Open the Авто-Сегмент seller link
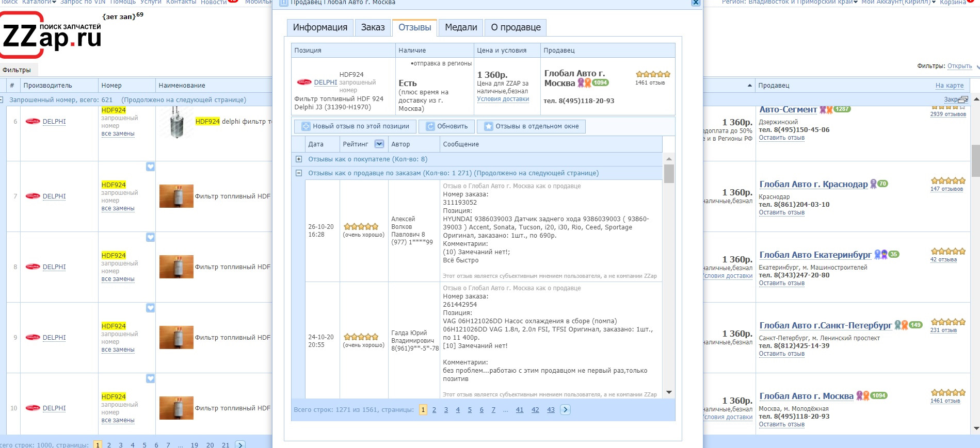Screen dimensions: 980x448 [x=788, y=110]
